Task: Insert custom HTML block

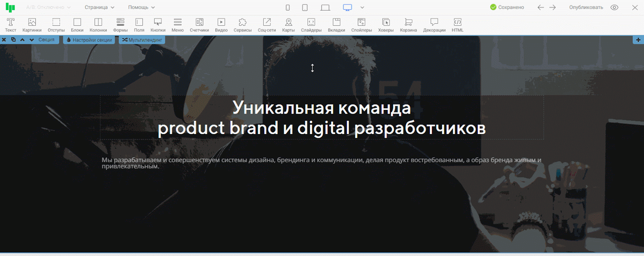Action: click(457, 25)
